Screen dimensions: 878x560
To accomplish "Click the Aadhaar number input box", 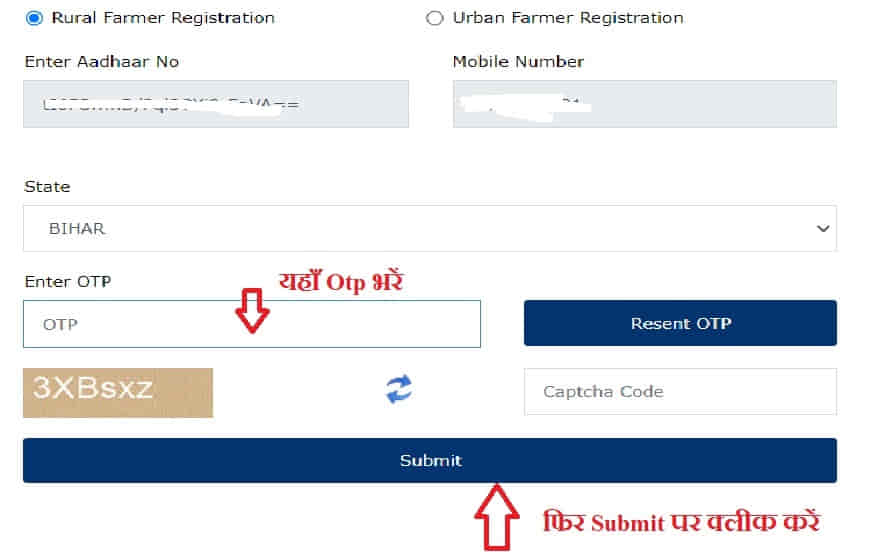I will coord(216,104).
